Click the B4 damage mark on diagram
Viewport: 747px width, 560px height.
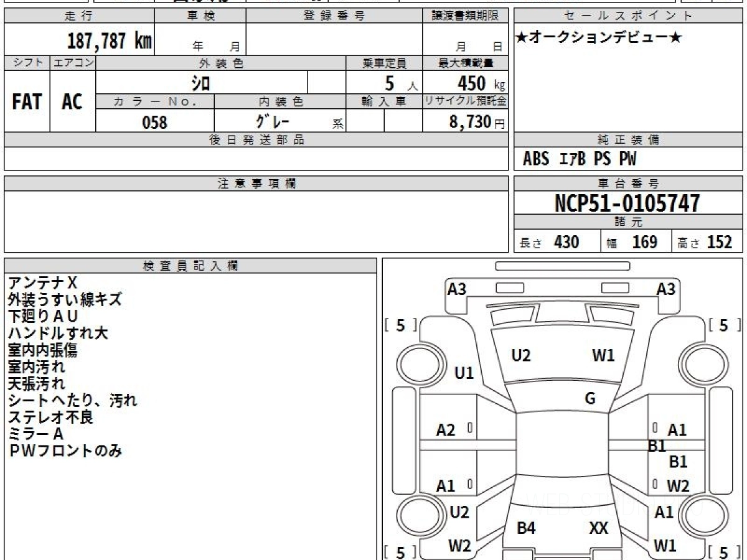click(527, 529)
